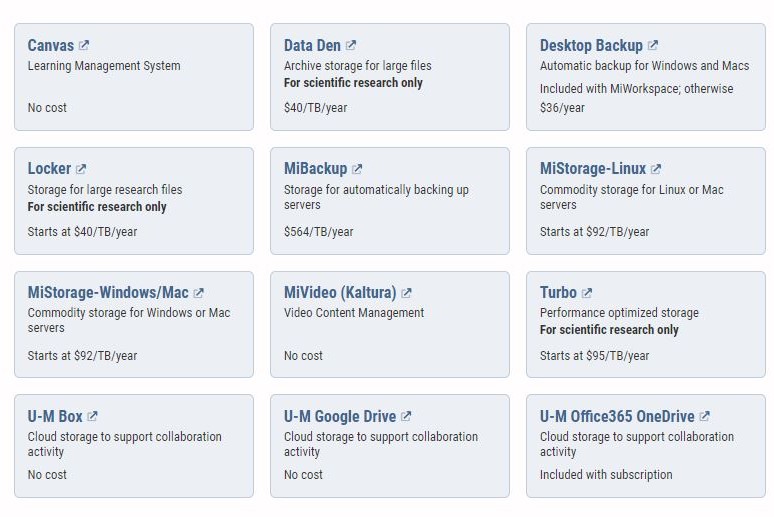This screenshot has height=517, width=774.
Task: Click the external link icon beside Desktop Backup
Action: click(653, 45)
